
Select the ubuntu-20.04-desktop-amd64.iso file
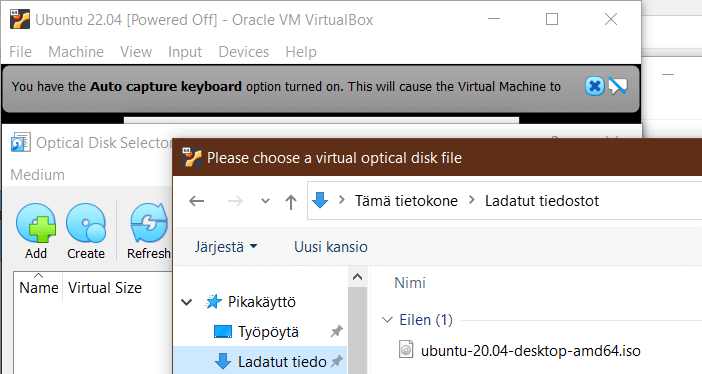[531, 350]
